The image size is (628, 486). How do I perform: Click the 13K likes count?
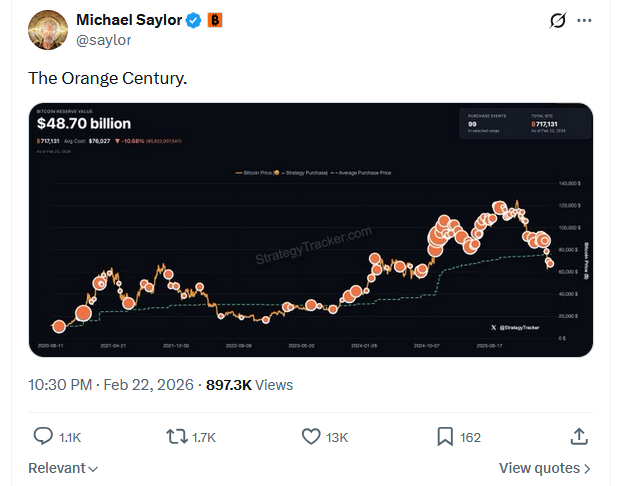(337, 437)
